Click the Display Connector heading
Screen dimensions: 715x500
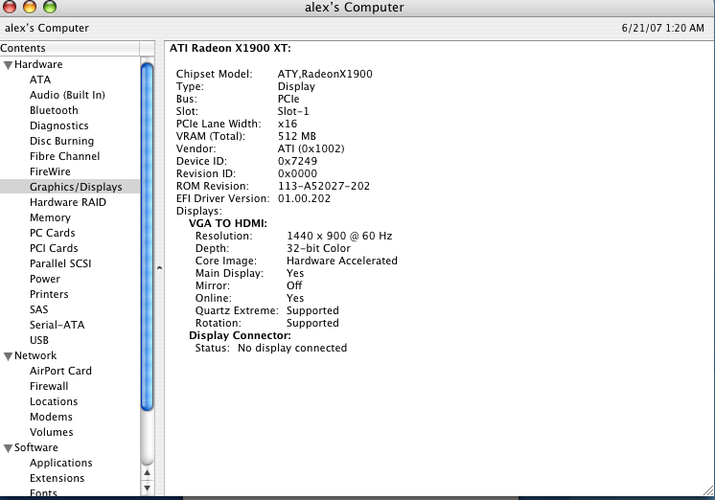240,335
